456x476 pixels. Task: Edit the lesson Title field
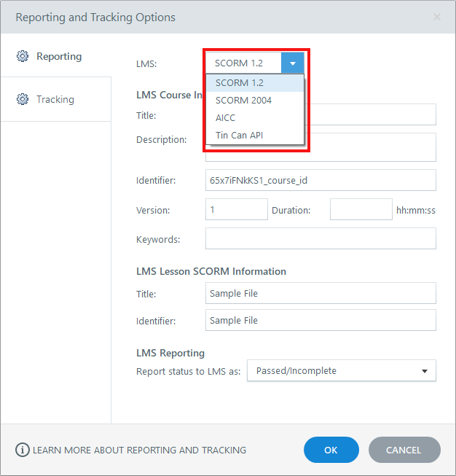click(x=321, y=293)
